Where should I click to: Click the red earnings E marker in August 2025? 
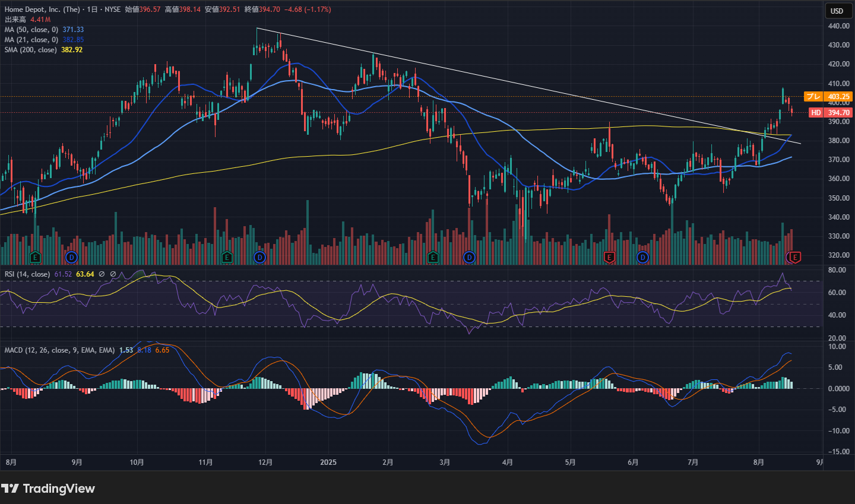(x=796, y=257)
